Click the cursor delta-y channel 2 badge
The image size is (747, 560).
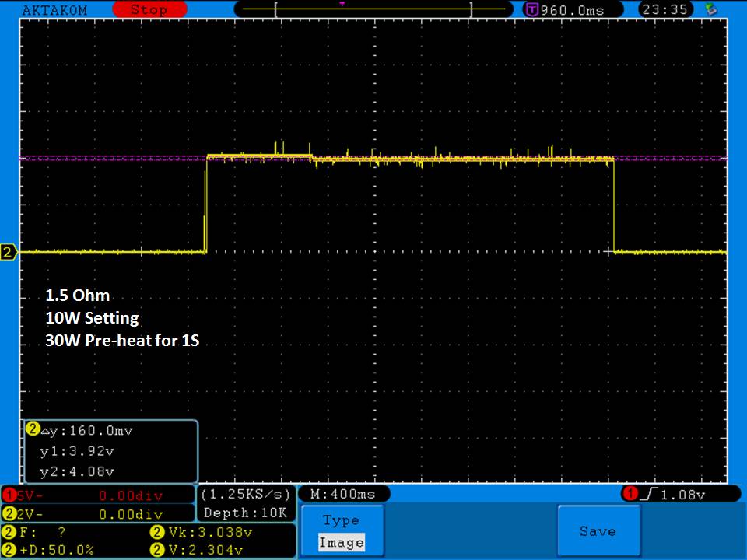pyautogui.click(x=33, y=429)
